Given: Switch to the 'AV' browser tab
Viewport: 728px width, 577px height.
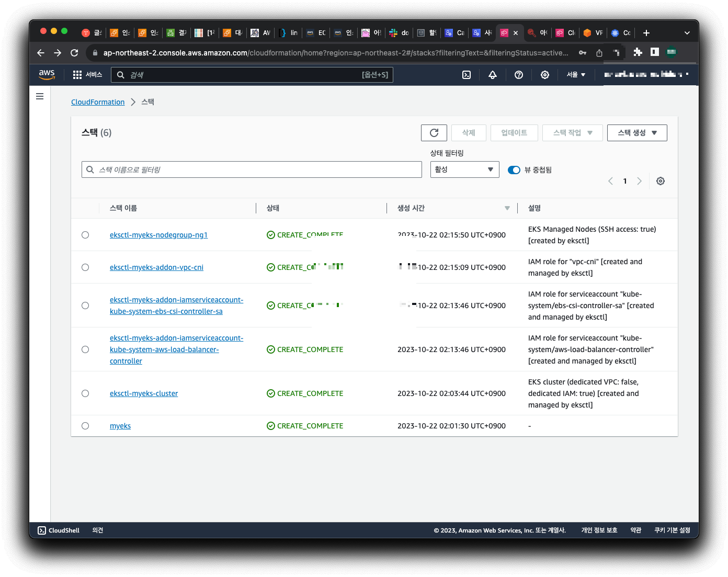Looking at the screenshot, I should [x=260, y=33].
